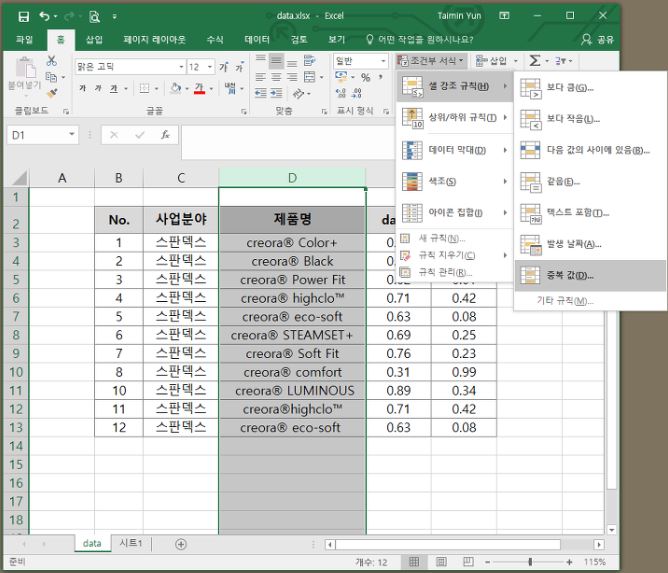Screen dimensions: 668x573
Task: Open 상위/하위 규칙 submenu
Action: (x=455, y=118)
